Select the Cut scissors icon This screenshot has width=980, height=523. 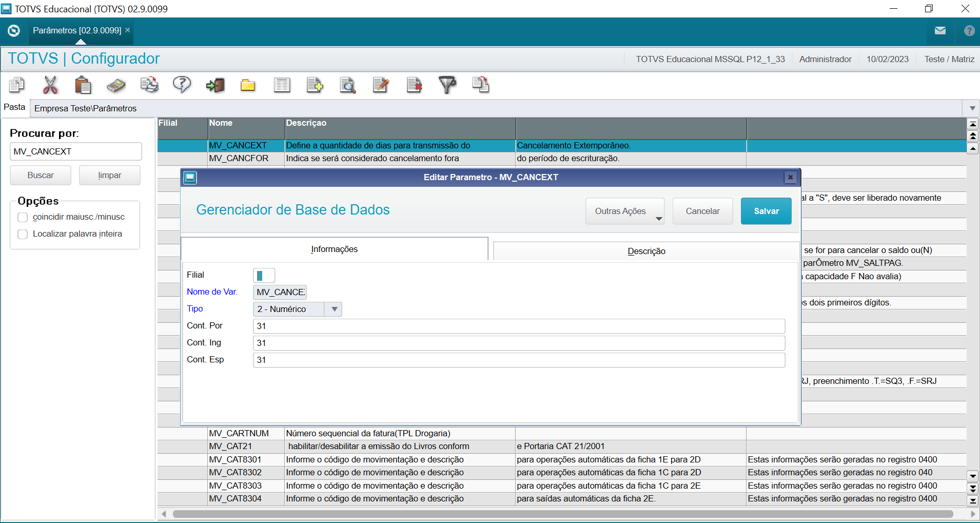pos(50,85)
